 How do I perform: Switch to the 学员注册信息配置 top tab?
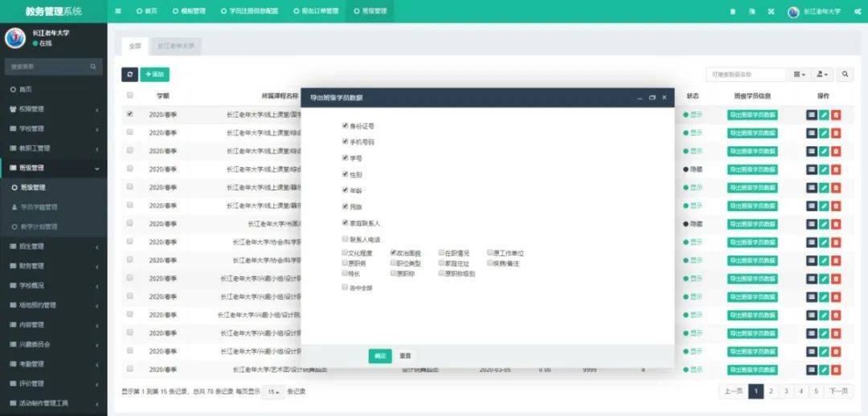pos(249,11)
